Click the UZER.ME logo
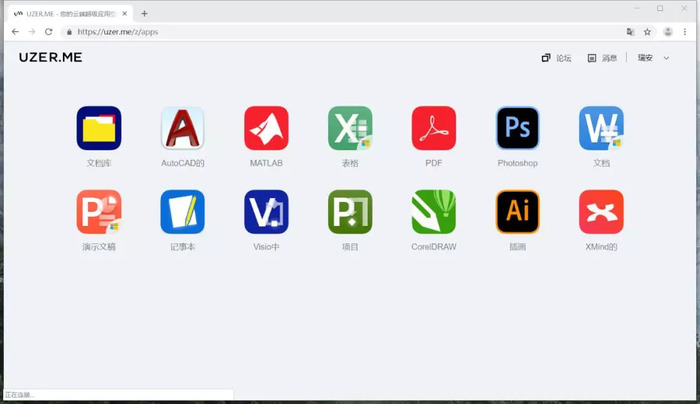 click(50, 57)
